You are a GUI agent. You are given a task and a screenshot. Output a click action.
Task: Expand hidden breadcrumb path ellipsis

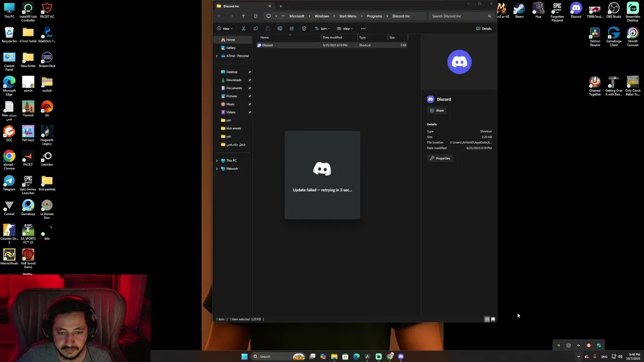point(283,16)
